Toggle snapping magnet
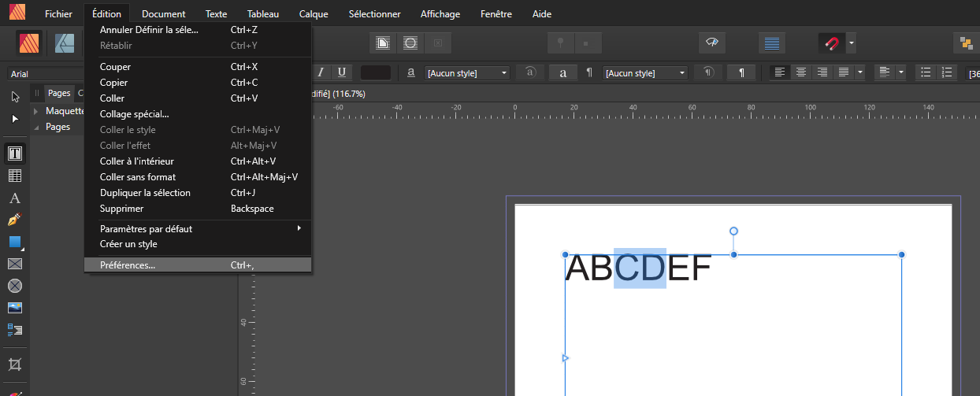 [832, 43]
